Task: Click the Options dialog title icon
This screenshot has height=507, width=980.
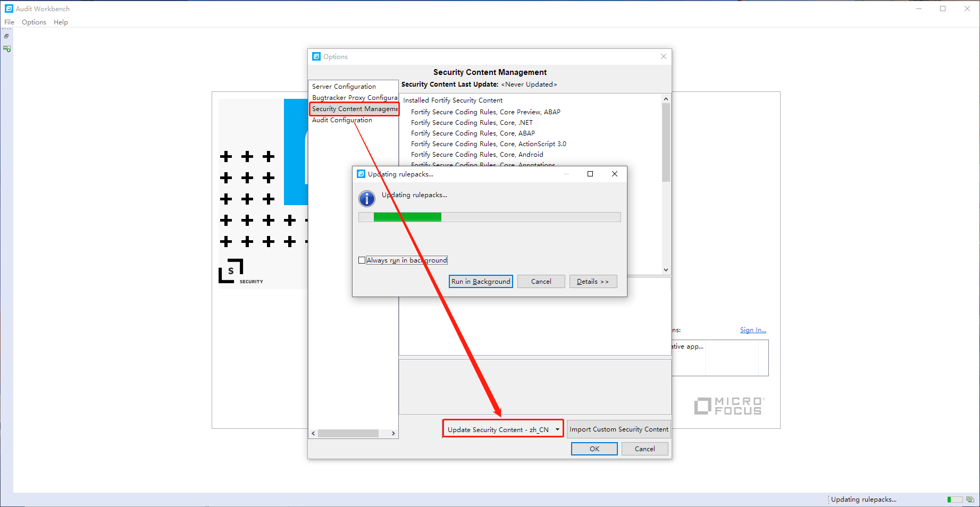Action: pyautogui.click(x=316, y=56)
